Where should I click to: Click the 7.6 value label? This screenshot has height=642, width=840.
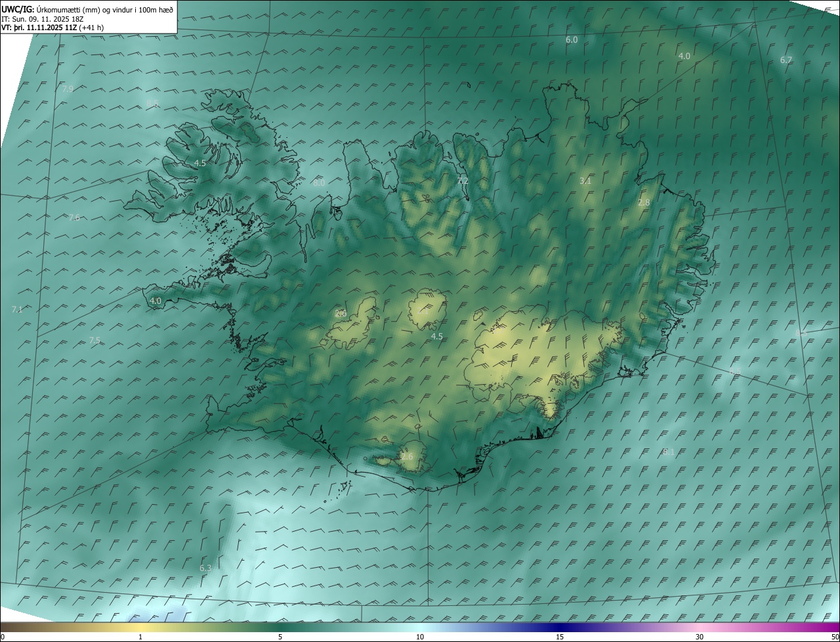[x=74, y=217]
